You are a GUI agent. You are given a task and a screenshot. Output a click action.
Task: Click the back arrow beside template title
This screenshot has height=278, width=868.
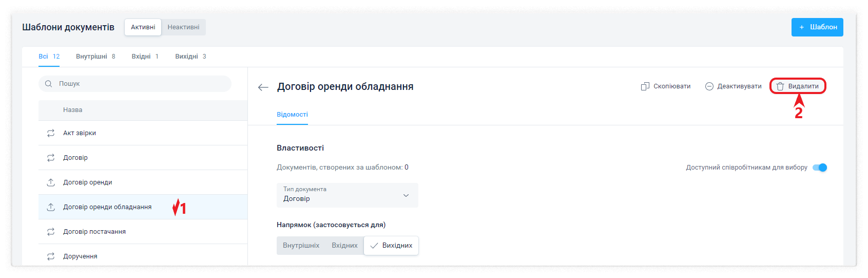click(x=263, y=87)
